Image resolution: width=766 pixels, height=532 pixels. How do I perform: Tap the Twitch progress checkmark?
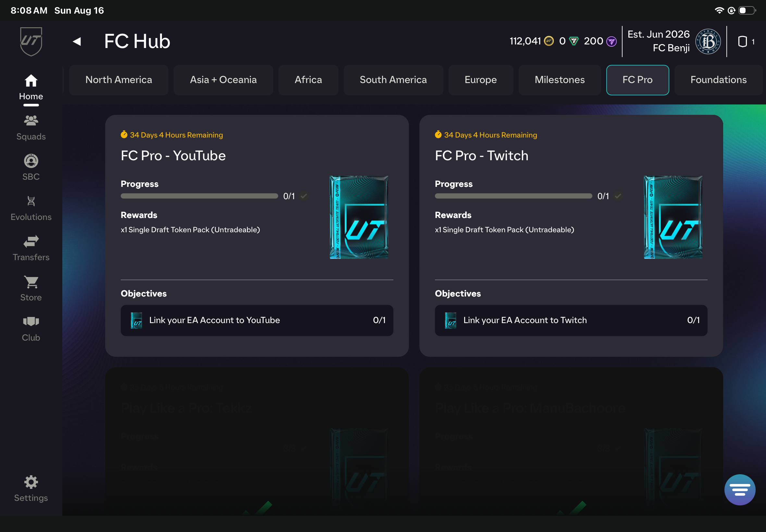tap(618, 196)
